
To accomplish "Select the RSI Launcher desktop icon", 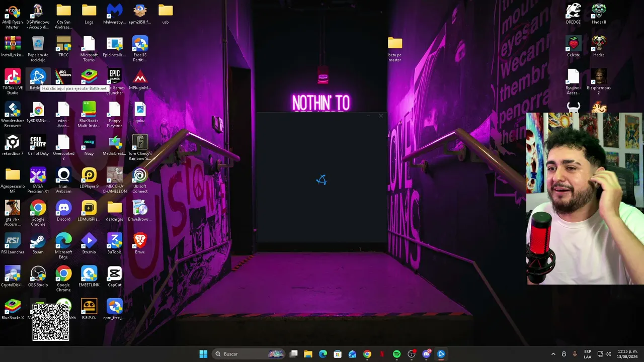I will click(x=13, y=243).
